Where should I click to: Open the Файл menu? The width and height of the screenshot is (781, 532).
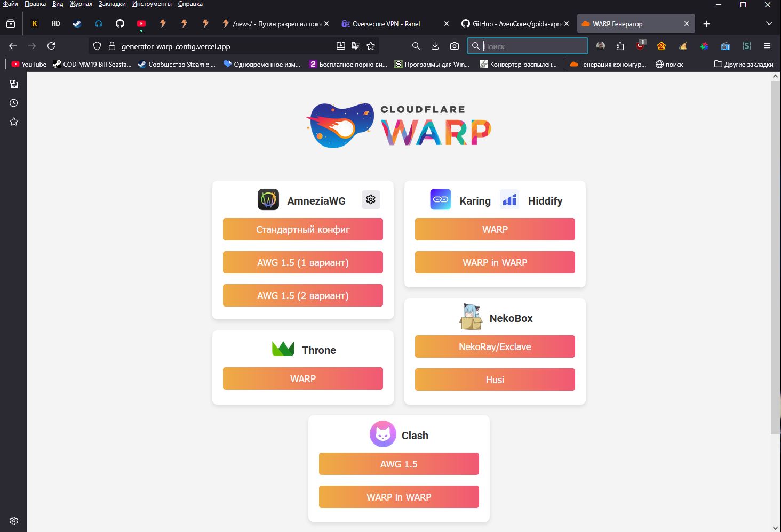pyautogui.click(x=11, y=4)
